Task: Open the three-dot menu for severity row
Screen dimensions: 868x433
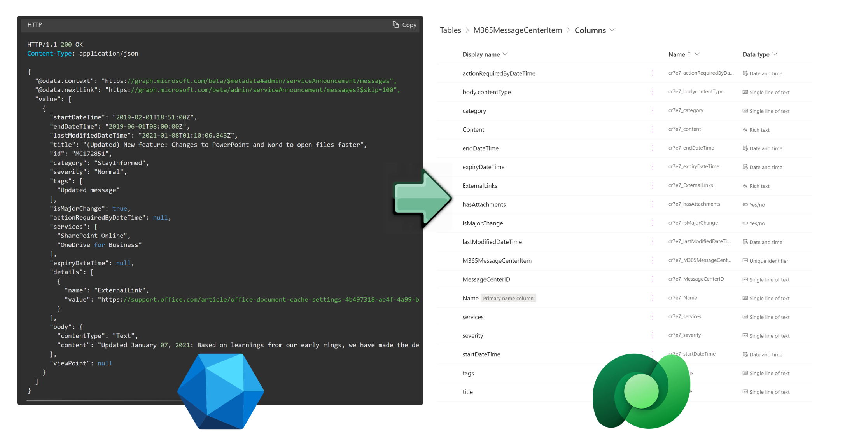Action: (x=653, y=335)
